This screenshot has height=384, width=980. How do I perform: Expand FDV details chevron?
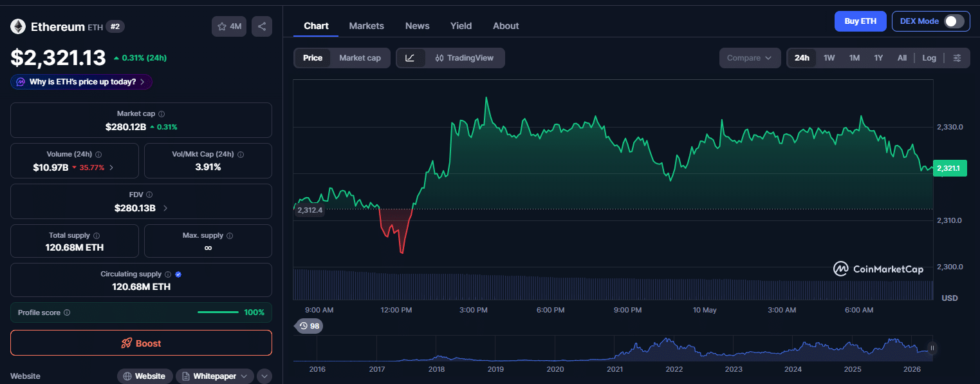pos(165,208)
